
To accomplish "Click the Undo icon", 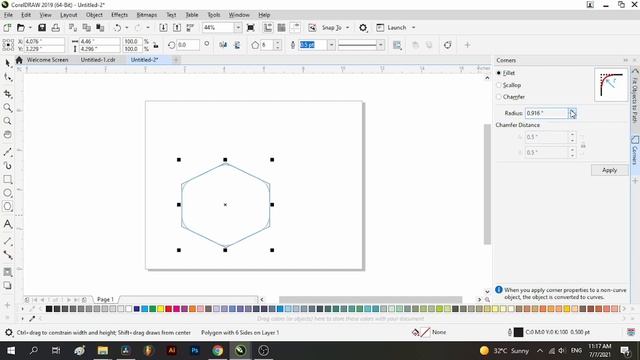I will coord(118,28).
